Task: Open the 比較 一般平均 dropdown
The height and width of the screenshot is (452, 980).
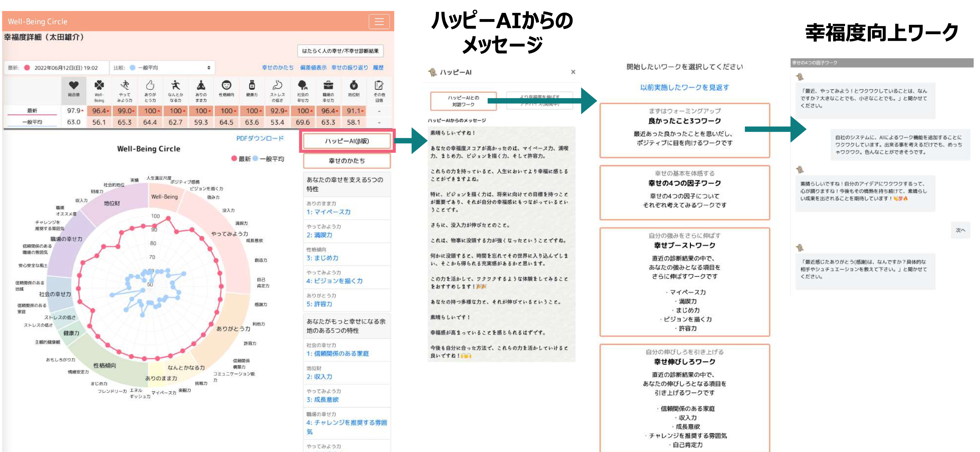Action: tap(162, 68)
